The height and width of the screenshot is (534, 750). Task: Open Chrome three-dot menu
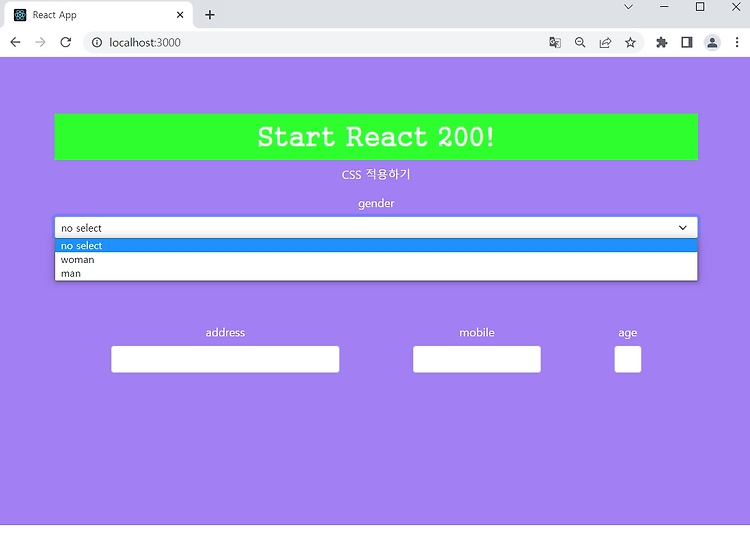[737, 43]
